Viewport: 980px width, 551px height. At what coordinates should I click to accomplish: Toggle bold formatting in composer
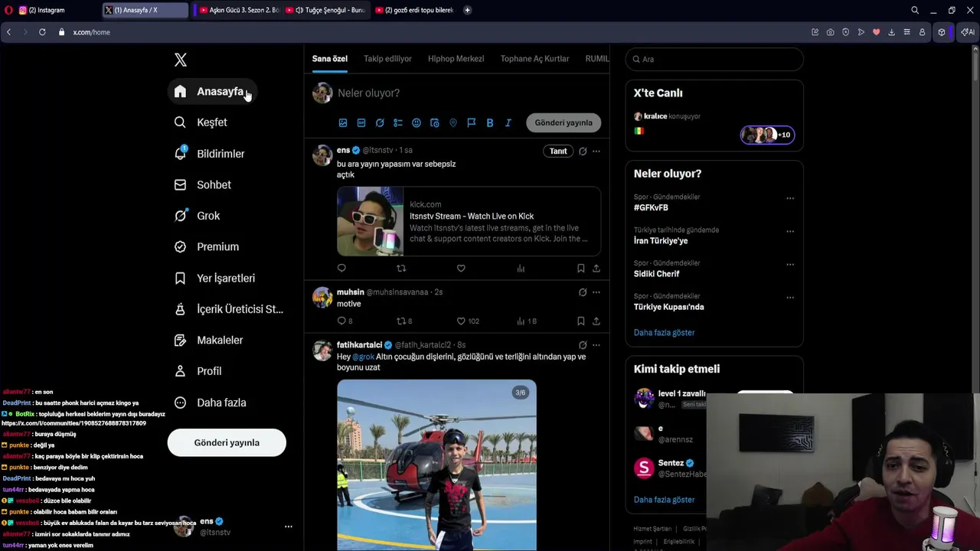[490, 122]
